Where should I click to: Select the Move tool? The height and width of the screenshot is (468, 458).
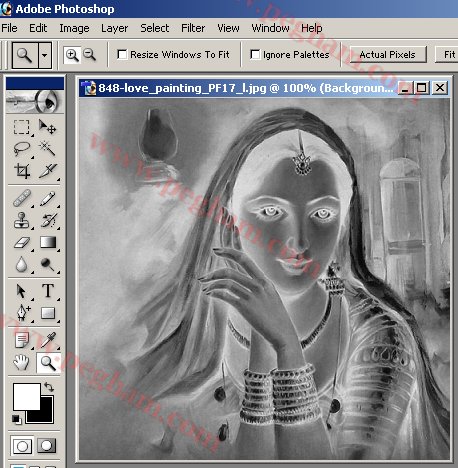(x=47, y=127)
